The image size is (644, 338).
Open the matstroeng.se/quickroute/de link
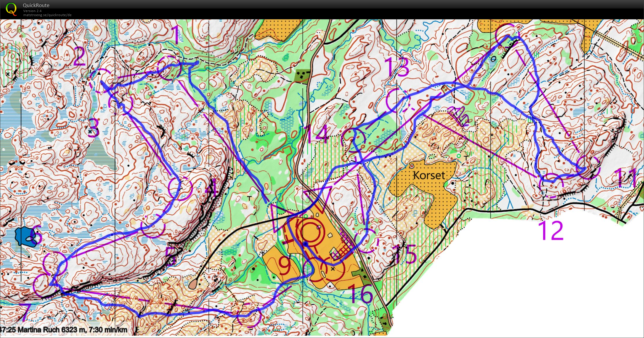pos(47,15)
